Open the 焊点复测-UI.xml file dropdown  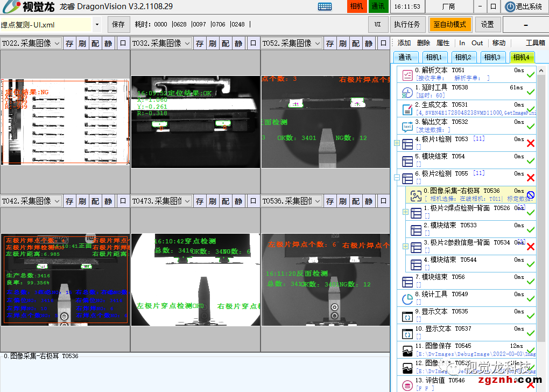tap(97, 25)
